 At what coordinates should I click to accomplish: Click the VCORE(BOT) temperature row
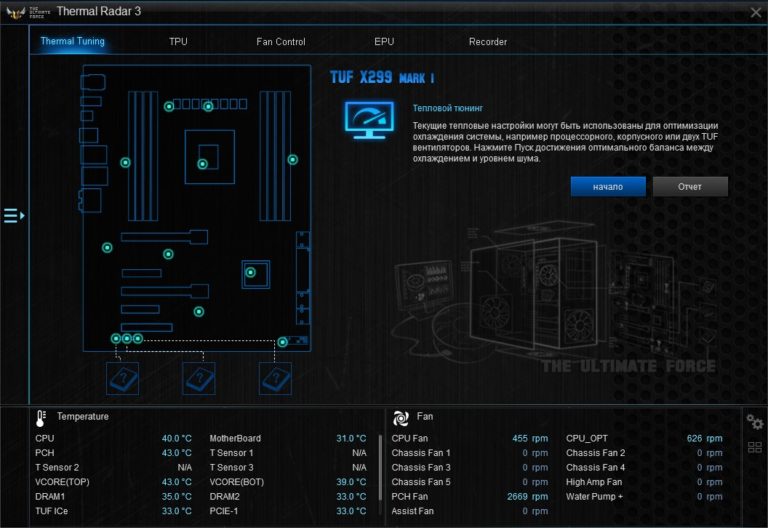288,482
